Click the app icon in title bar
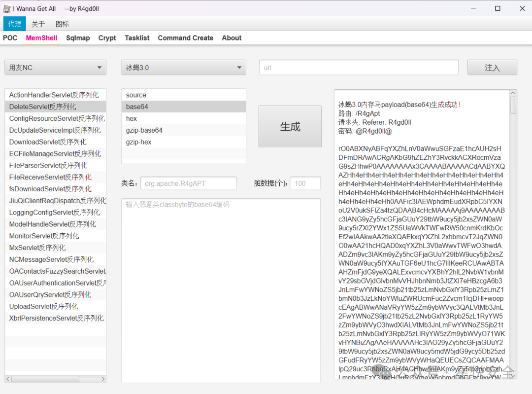Screen dimensions: 532x394 point(7,8)
